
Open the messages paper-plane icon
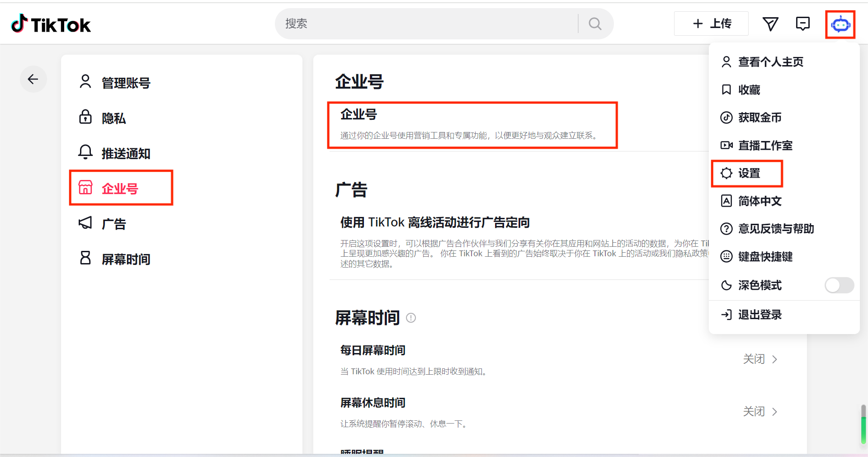[x=770, y=24]
